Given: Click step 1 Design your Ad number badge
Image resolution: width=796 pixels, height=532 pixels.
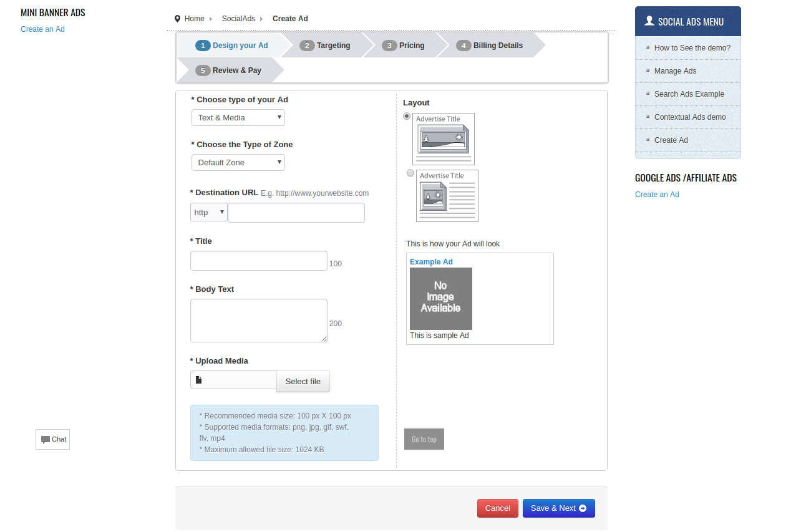Looking at the screenshot, I should [203, 46].
